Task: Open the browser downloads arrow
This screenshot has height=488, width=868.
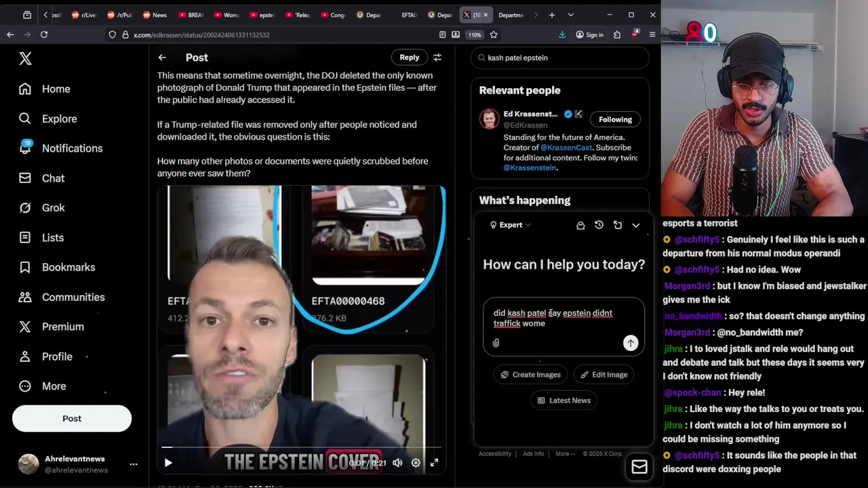Action: 562,35
